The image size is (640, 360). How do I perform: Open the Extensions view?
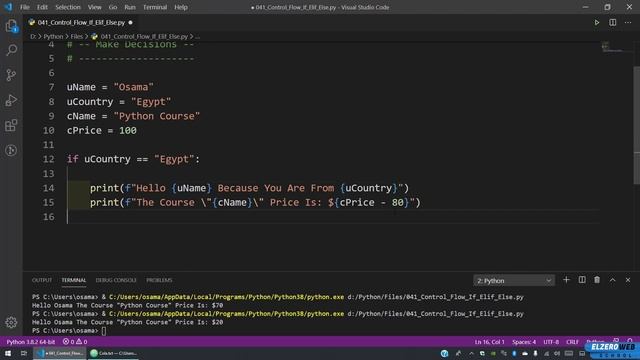tap(11, 125)
